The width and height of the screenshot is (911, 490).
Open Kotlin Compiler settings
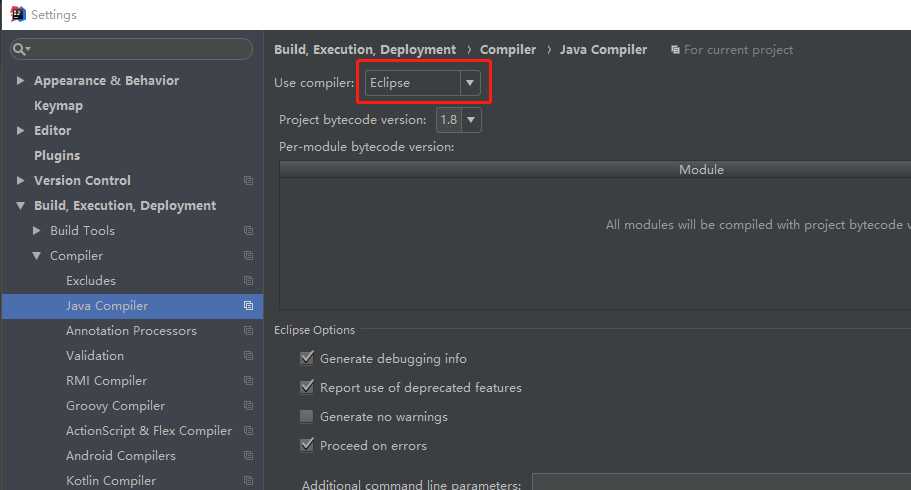(110, 480)
